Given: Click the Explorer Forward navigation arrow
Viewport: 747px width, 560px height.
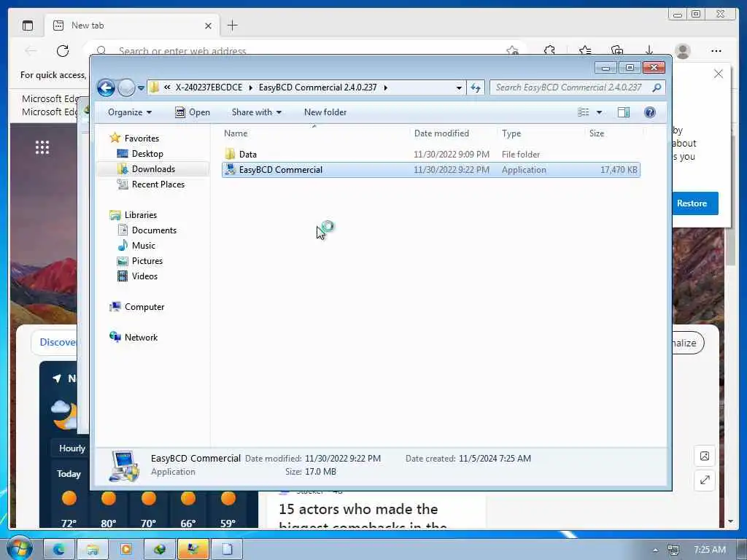Looking at the screenshot, I should coord(126,87).
